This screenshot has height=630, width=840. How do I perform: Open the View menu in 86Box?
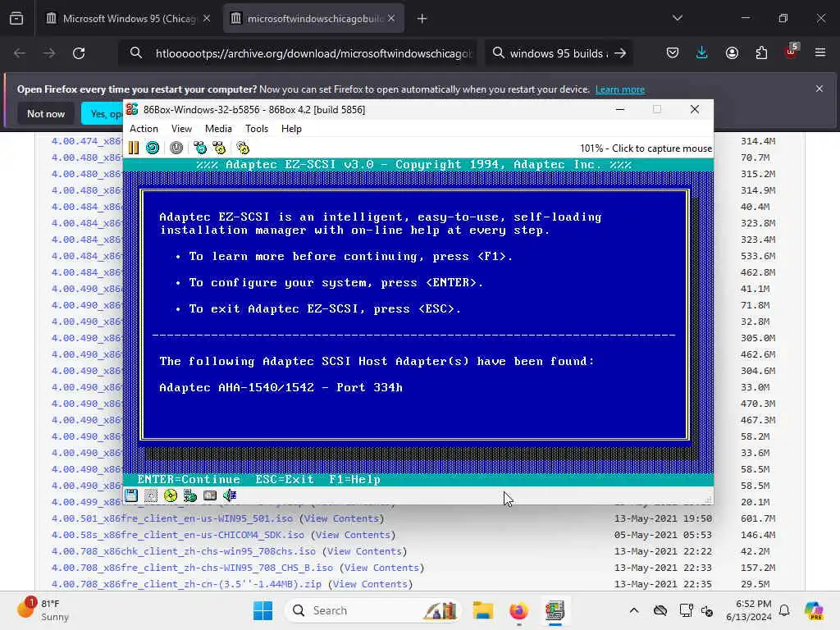tap(181, 129)
